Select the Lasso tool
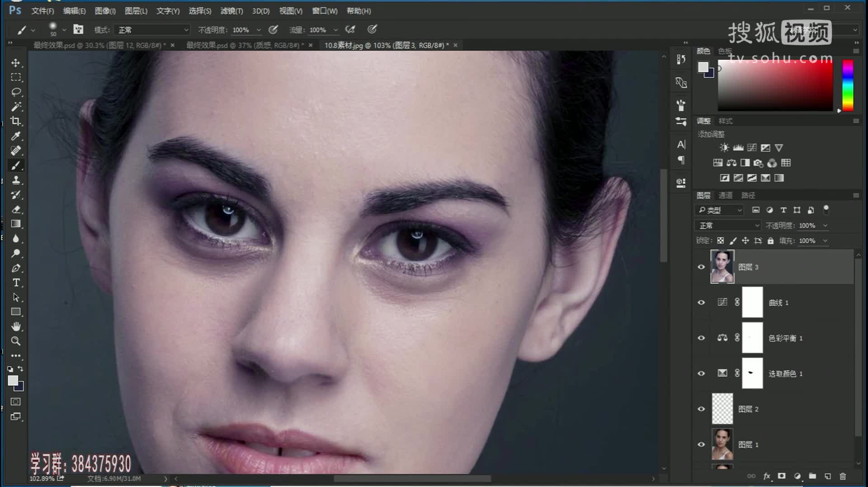868x487 pixels. tap(16, 92)
